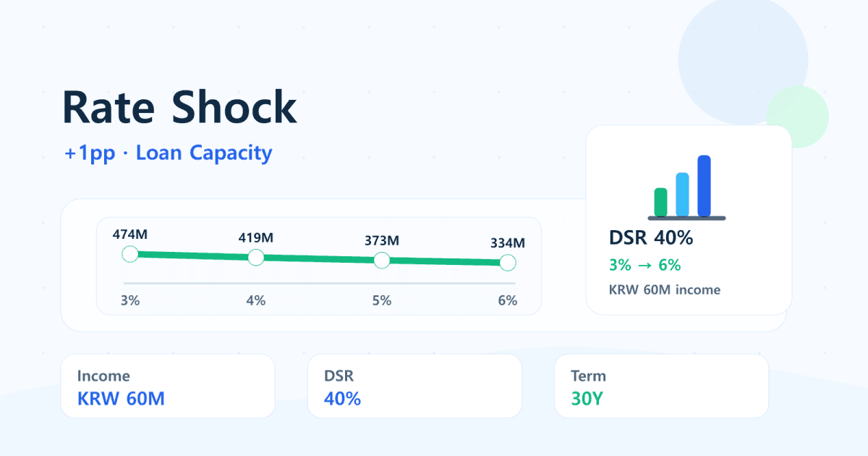Click the 3% → 6% green text
This screenshot has height=456, width=868.
(x=644, y=266)
